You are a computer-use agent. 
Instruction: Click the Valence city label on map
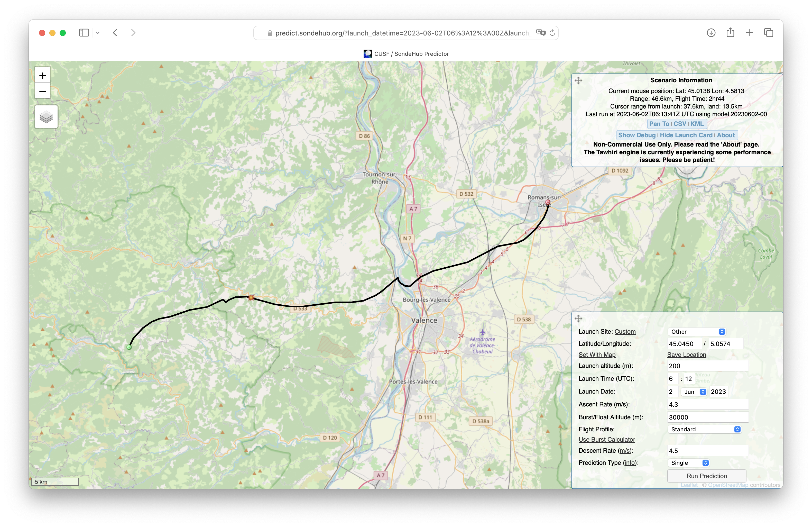[424, 321]
